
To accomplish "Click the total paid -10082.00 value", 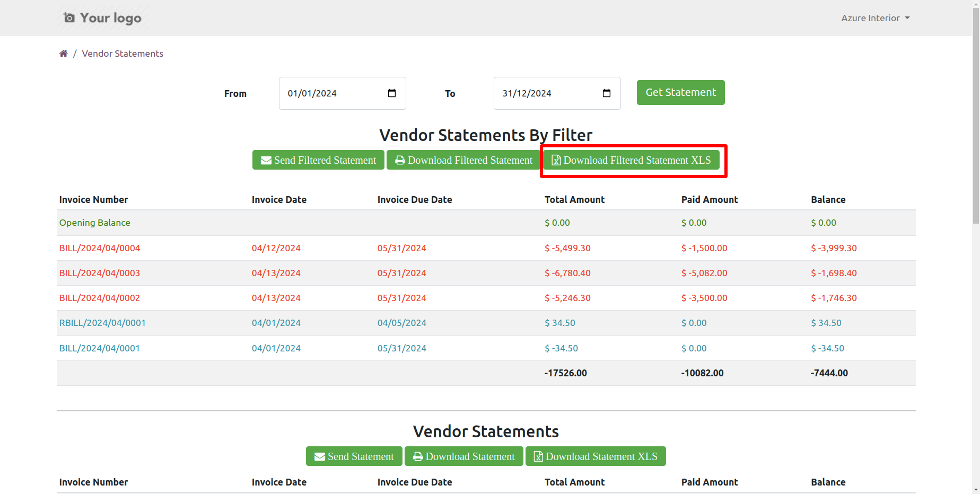I will (x=703, y=373).
